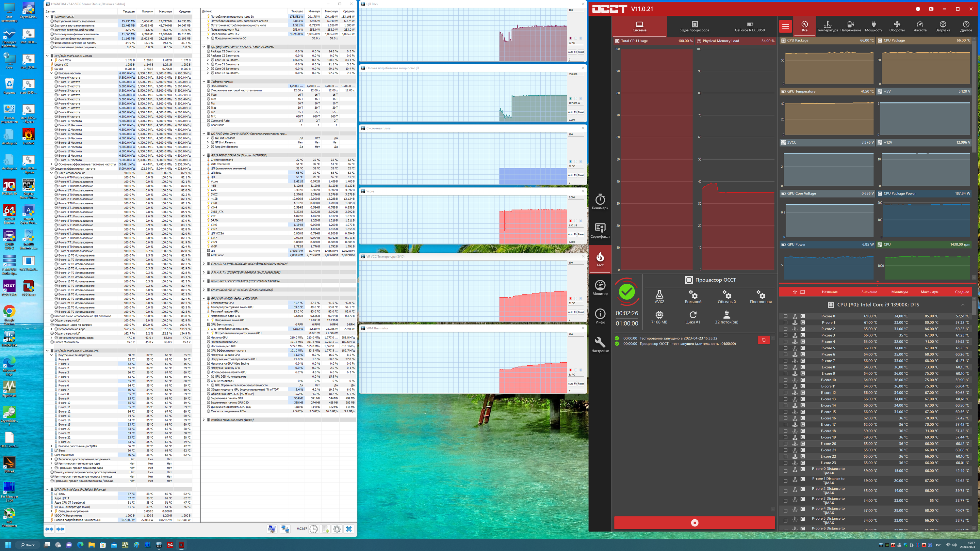
Task: Open the Certificate section in OCCT sidebar
Action: pyautogui.click(x=600, y=230)
